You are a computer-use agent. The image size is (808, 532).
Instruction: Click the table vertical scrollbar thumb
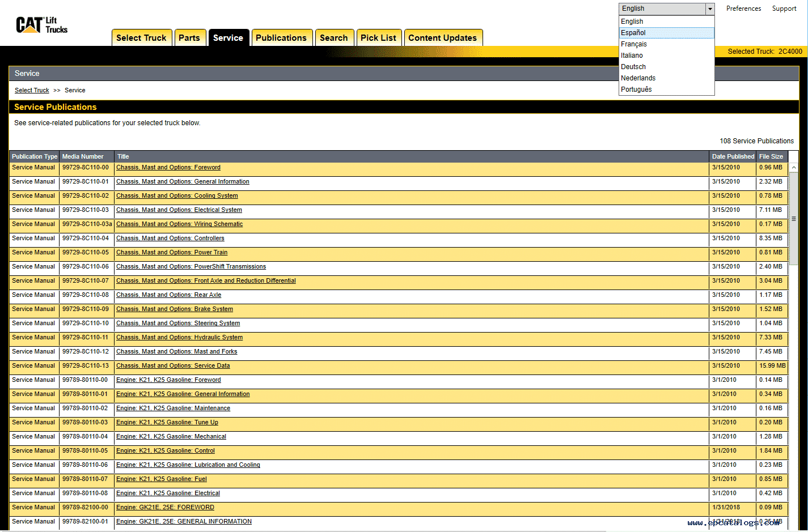tap(794, 219)
